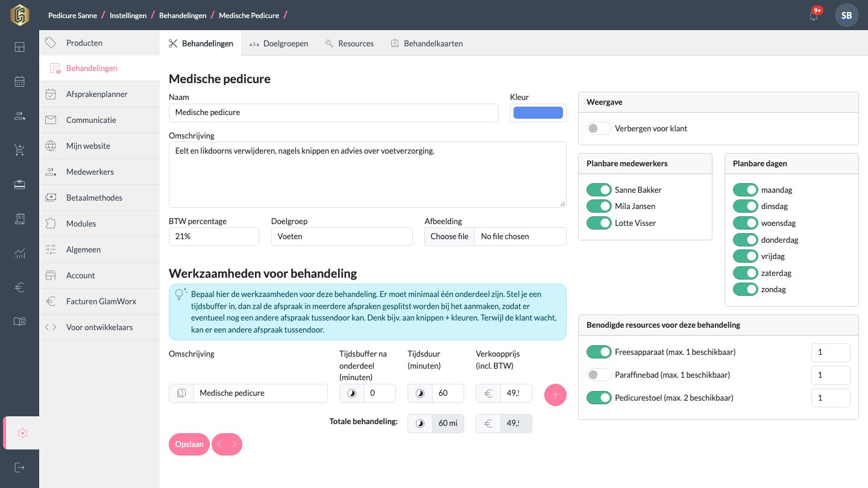Switch to the Doelgroepen tab
Screen dimensions: 868x488
[x=278, y=43]
